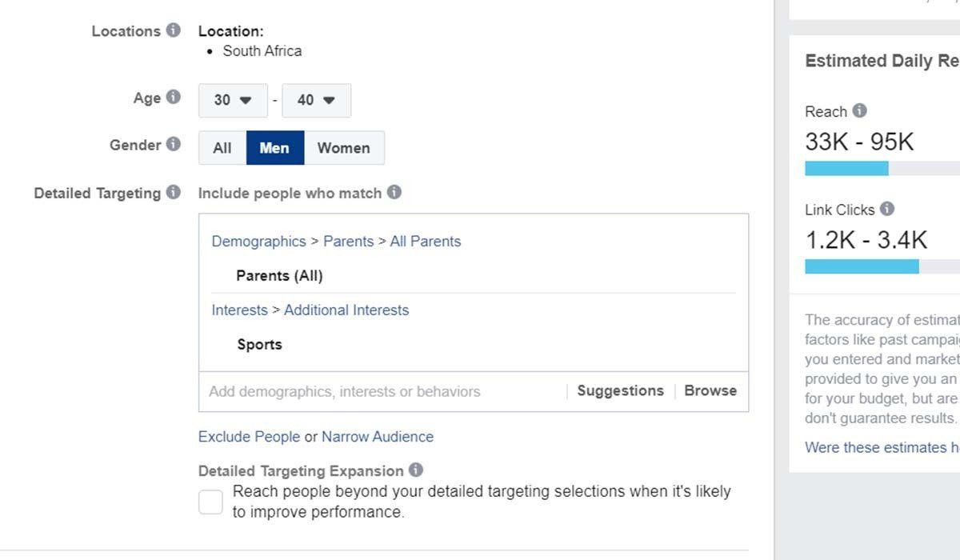Click the Narrow Audience link
Screen dimensions: 960x560
(378, 437)
